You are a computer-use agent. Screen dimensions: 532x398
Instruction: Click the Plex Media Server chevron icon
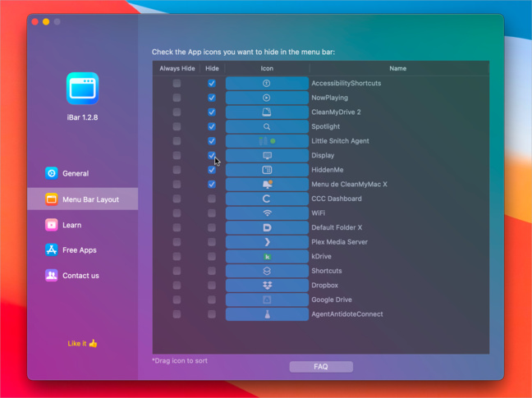coord(267,242)
